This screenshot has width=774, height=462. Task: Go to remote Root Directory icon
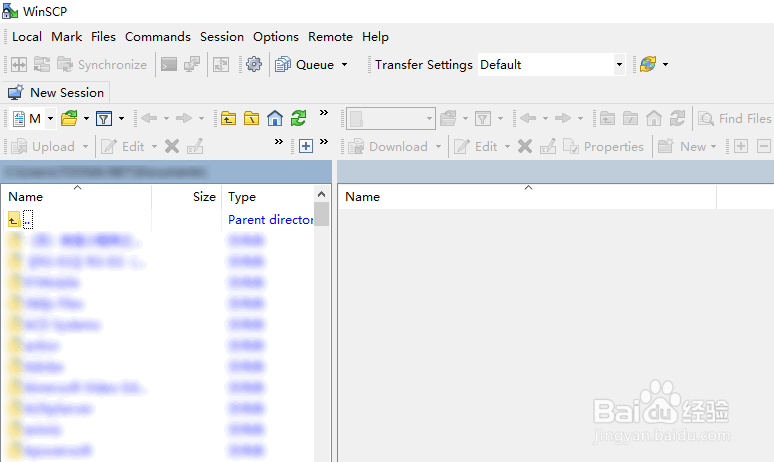[x=630, y=118]
